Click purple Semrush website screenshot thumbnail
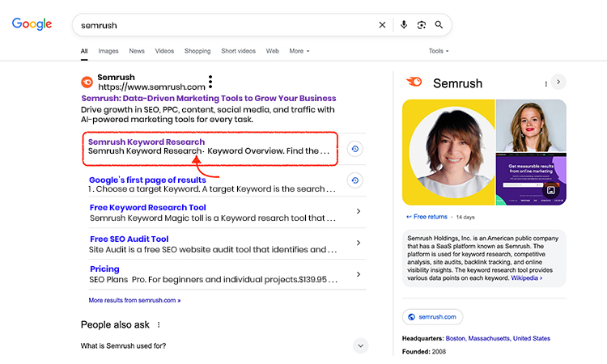The image size is (607, 364). (x=531, y=179)
